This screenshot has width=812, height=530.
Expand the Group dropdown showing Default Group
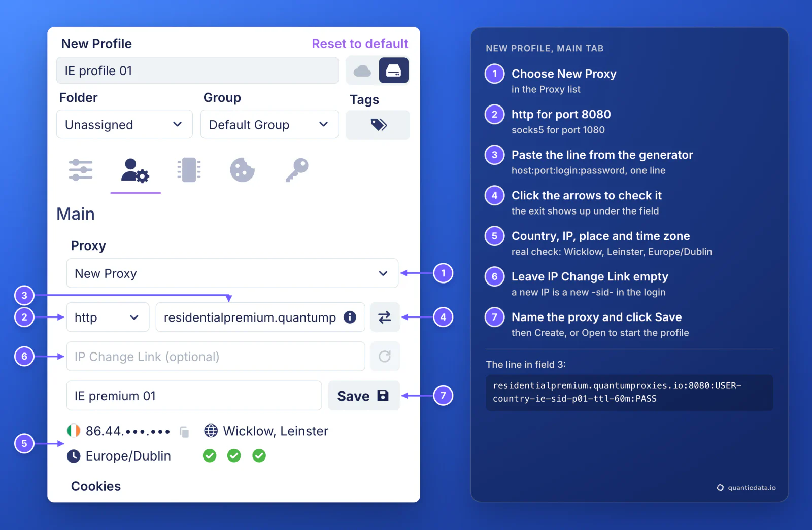pyautogui.click(x=269, y=124)
